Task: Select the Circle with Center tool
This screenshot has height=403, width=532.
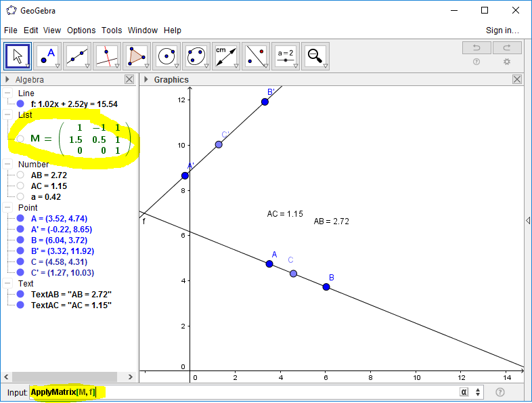Action: tap(167, 56)
